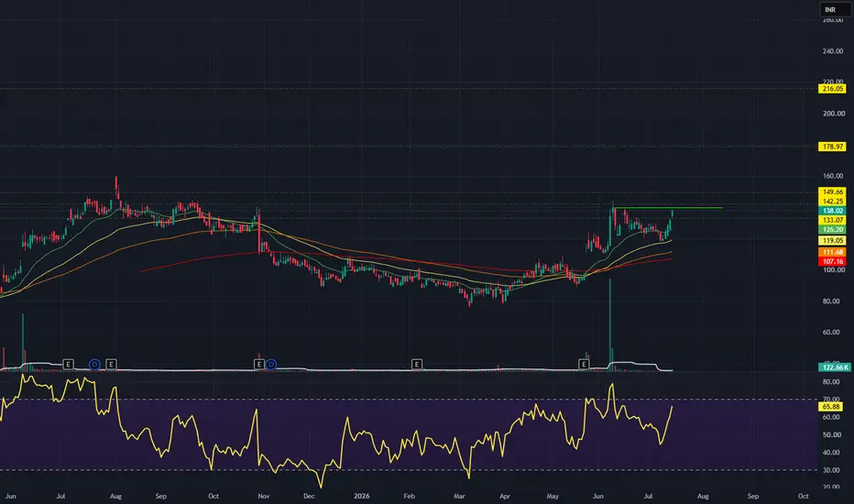The height and width of the screenshot is (504, 854).
Task: Click the Apr label on time axis
Action: click(x=505, y=496)
